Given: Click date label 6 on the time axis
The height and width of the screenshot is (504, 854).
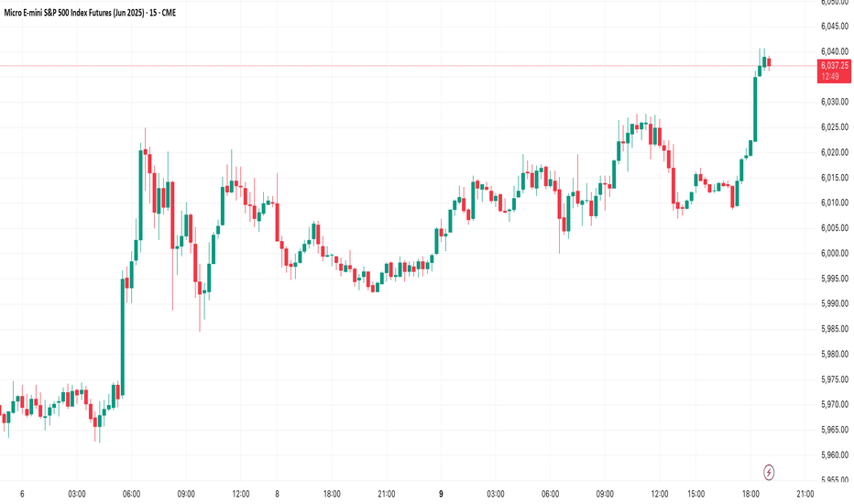Looking at the screenshot, I should click(x=22, y=494).
